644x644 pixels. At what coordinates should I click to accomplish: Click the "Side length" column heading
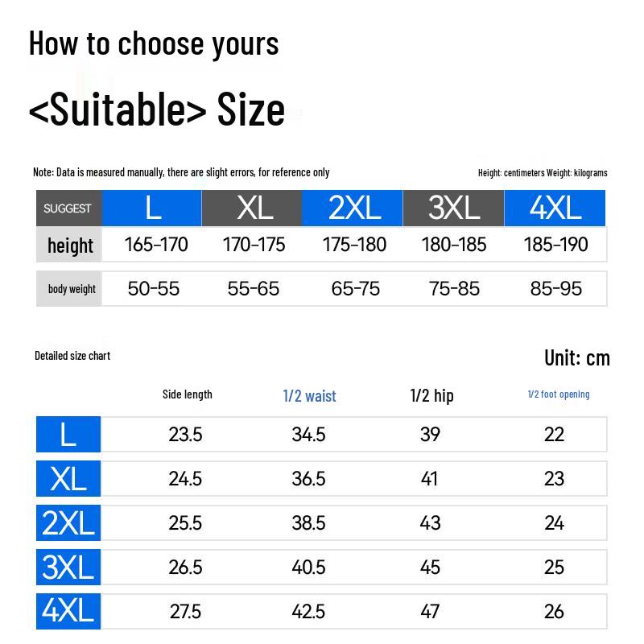[x=188, y=394]
